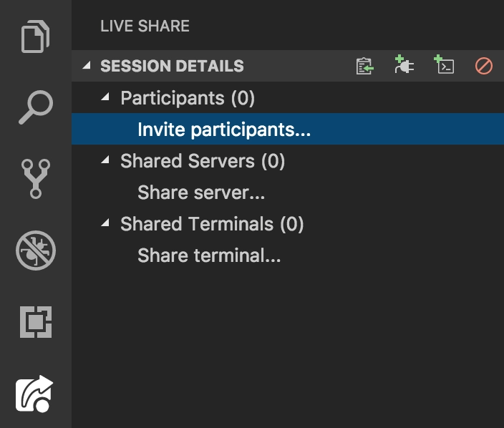Open the Search view
The width and height of the screenshot is (504, 428).
click(36, 107)
